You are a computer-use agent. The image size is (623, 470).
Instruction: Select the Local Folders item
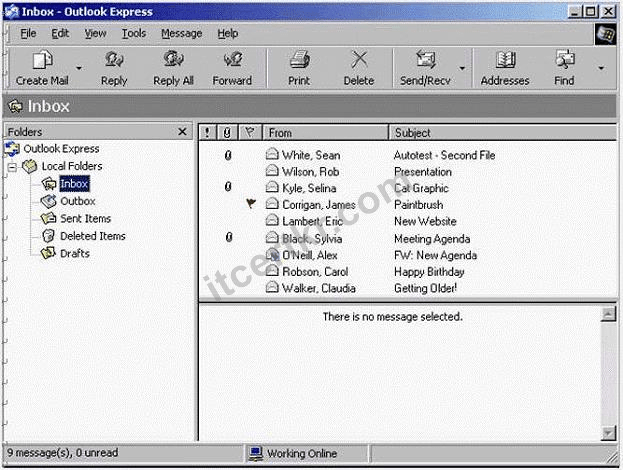point(72,166)
